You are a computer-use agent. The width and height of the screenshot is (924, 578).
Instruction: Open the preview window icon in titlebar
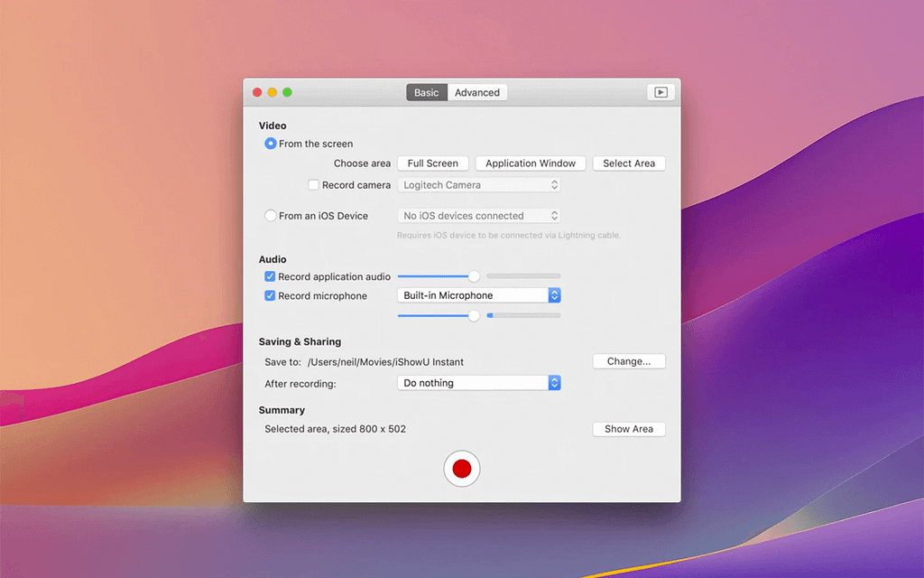click(x=660, y=91)
